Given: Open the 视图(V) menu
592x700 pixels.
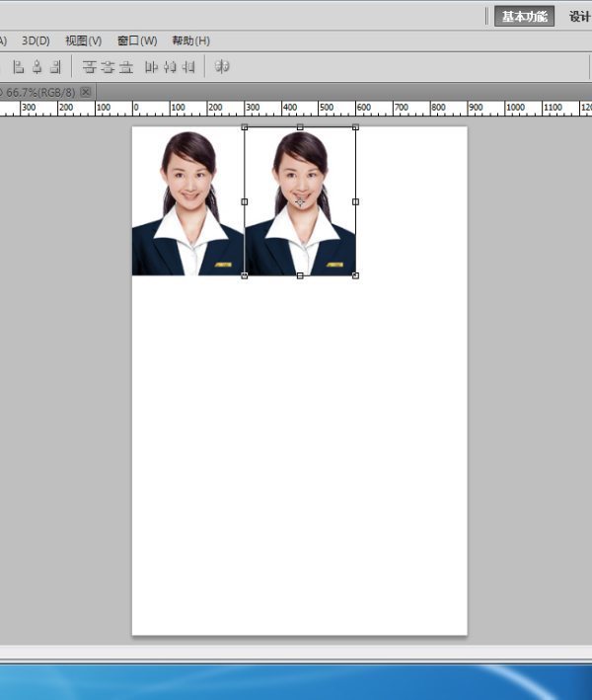Looking at the screenshot, I should [83, 40].
